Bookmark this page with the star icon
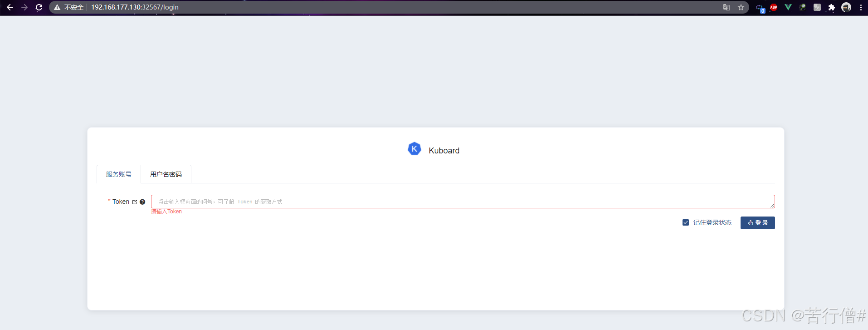This screenshot has height=330, width=868. pos(741,7)
